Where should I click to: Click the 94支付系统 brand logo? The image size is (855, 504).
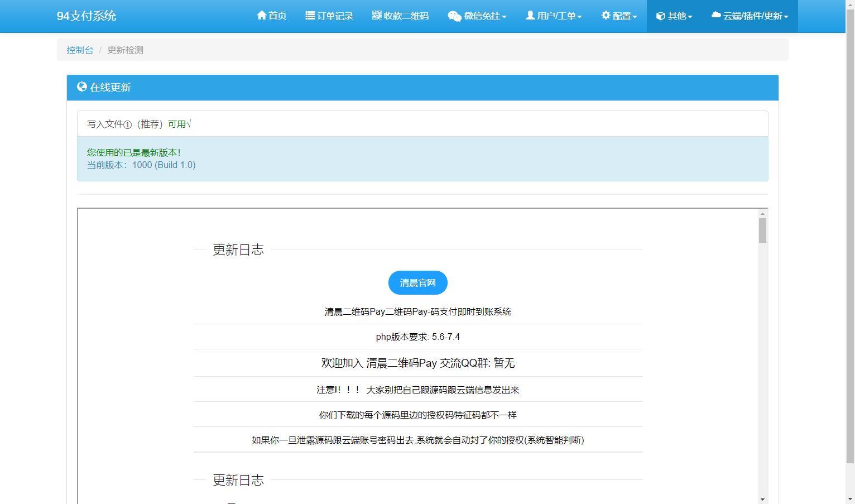86,16
